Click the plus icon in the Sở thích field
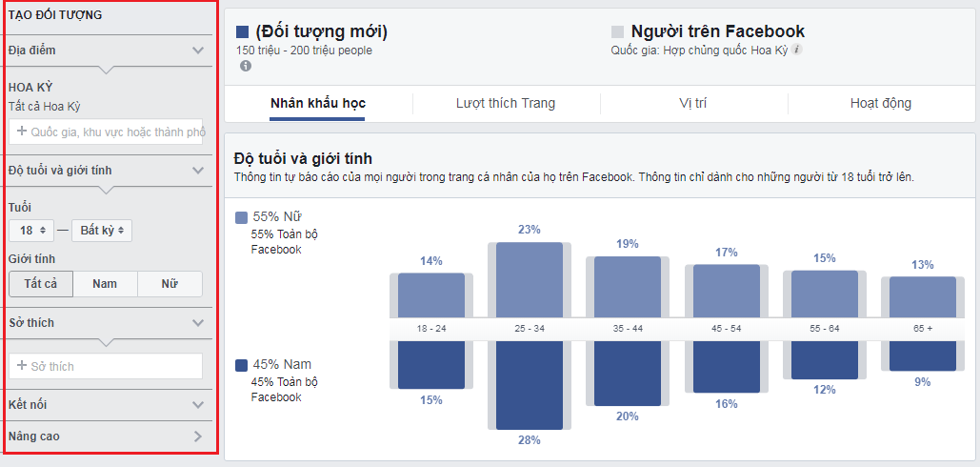Screen dimensions: 980x467 [x=22, y=366]
